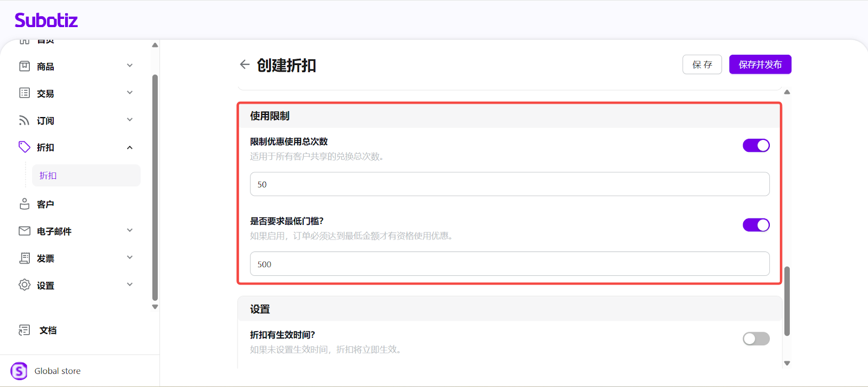Click the 交易 list icon in sidebar

pos(24,93)
